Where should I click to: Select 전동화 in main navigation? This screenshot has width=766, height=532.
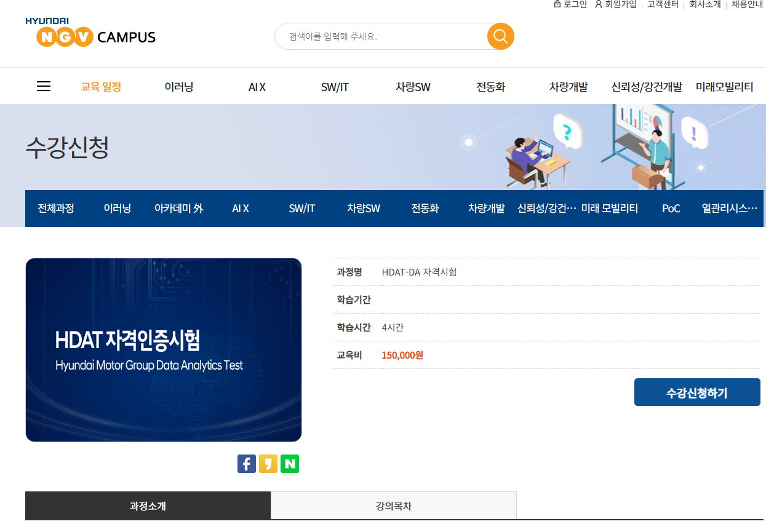[490, 87]
